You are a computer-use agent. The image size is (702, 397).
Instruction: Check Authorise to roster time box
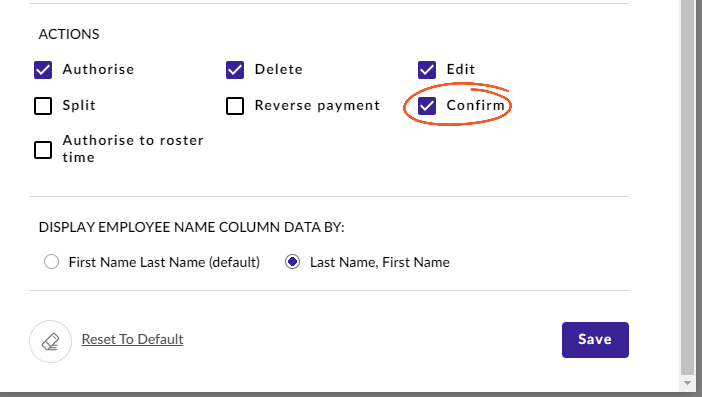[43, 150]
